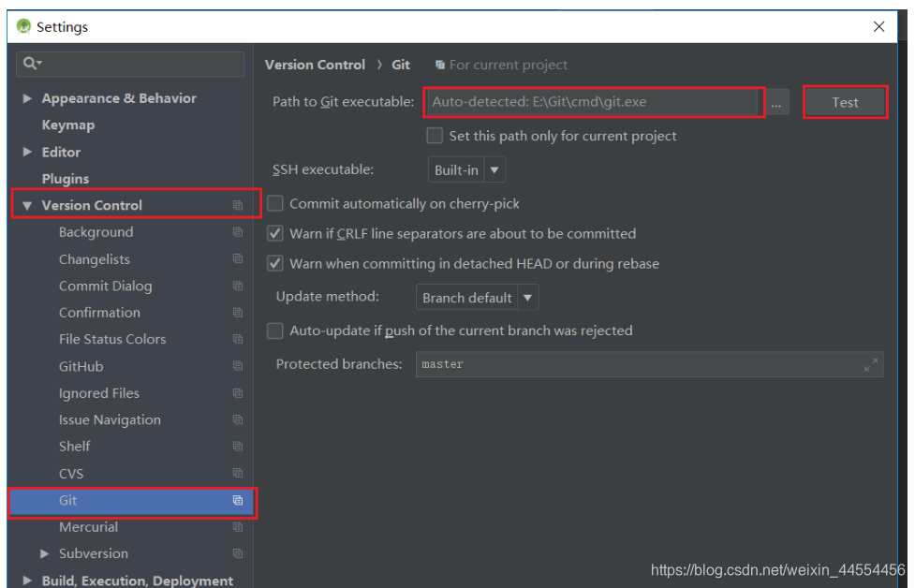Viewport: 915px width, 588px height.
Task: Uncheck Warn when committing in detached HEAD
Action: 274,263
